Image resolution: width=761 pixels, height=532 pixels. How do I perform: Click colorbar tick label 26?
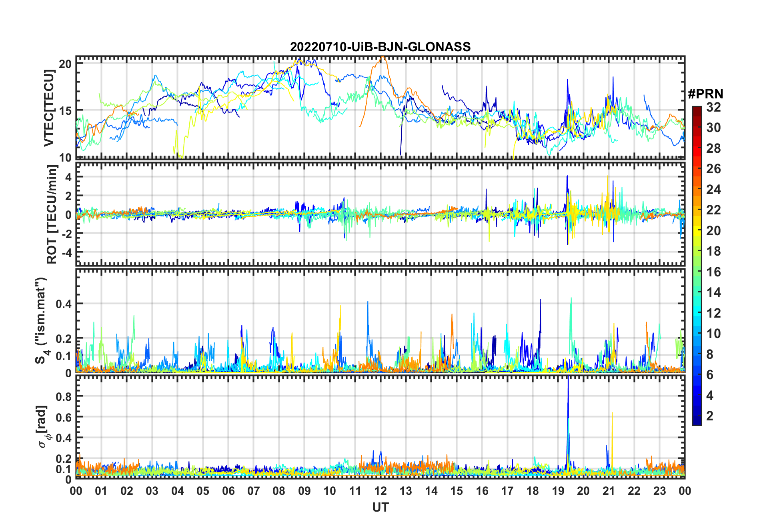click(x=713, y=169)
